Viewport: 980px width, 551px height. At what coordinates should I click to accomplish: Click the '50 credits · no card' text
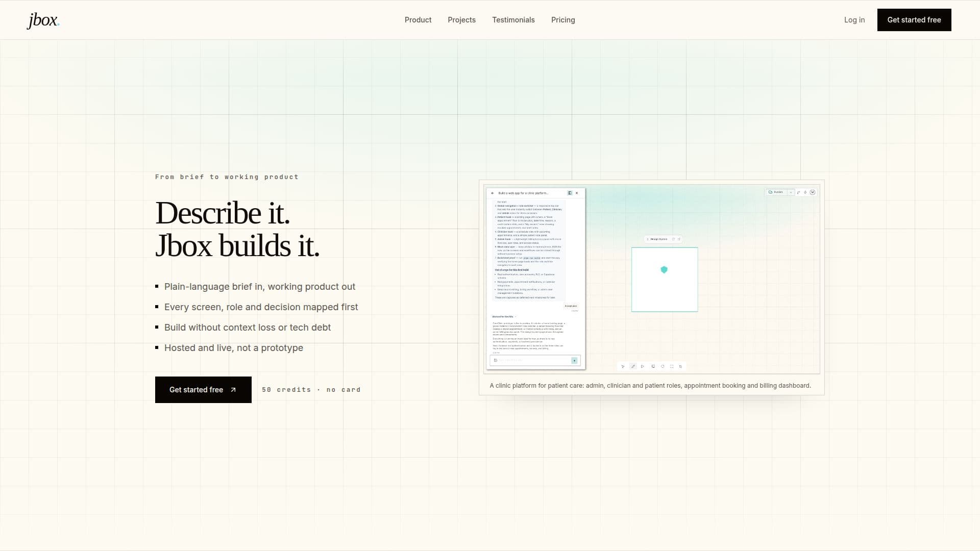(311, 390)
